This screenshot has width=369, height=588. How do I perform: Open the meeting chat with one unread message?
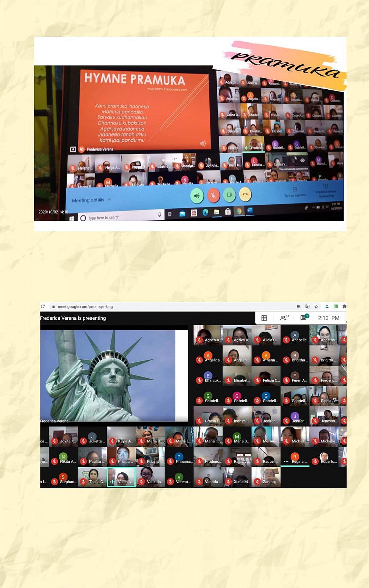tap(304, 318)
